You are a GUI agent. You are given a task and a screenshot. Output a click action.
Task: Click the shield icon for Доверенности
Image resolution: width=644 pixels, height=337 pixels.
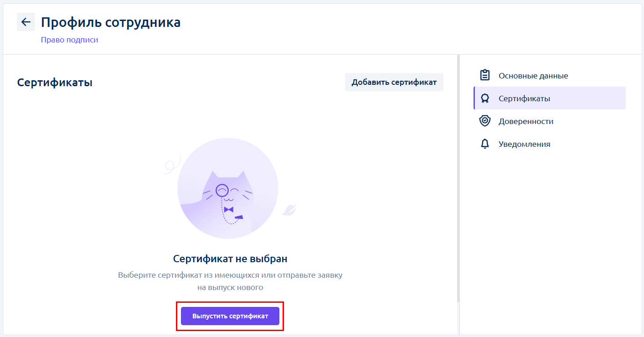pyautogui.click(x=485, y=121)
